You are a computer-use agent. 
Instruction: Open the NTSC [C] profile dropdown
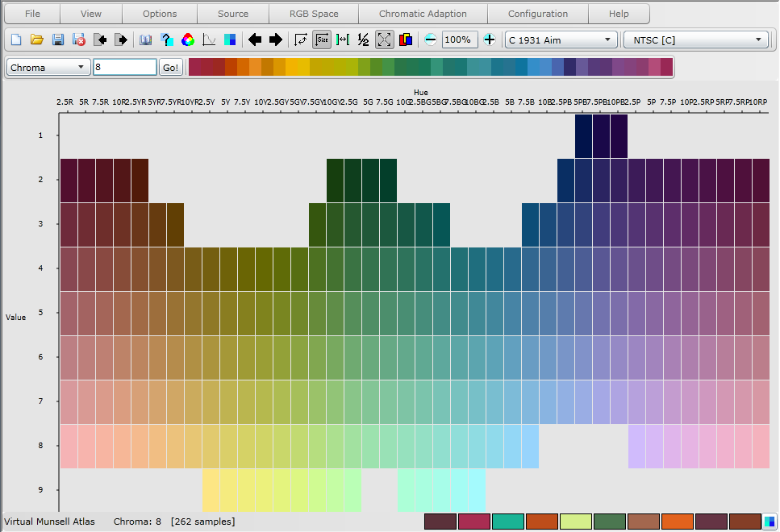(x=694, y=39)
